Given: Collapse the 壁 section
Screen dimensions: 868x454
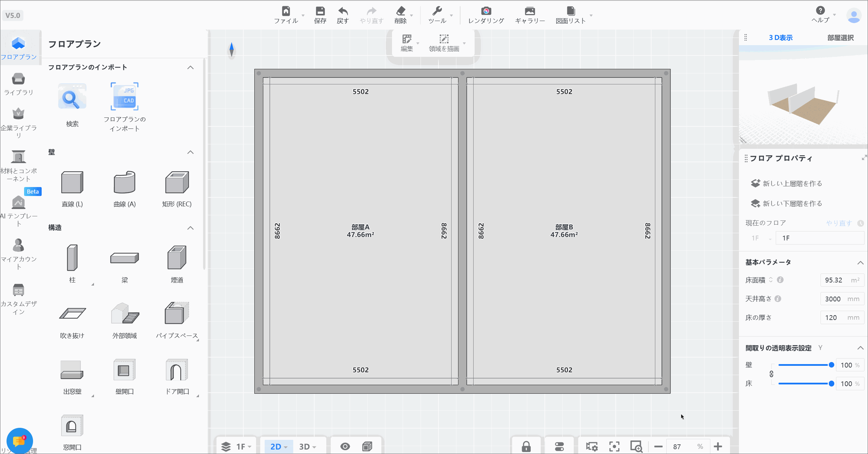Looking at the screenshot, I should click(x=190, y=152).
